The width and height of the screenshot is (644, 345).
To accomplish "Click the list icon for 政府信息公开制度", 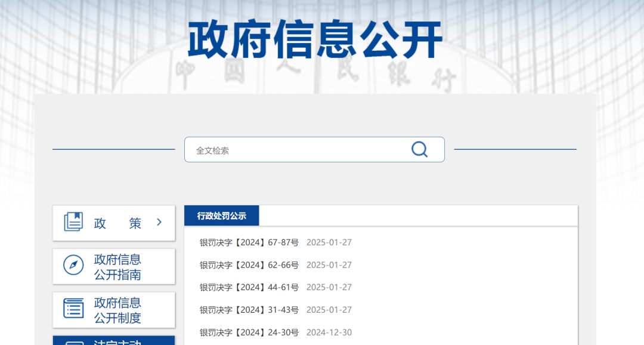I will coord(73,309).
